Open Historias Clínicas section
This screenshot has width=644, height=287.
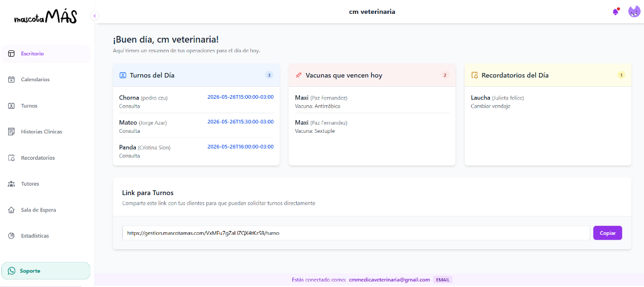[45, 132]
